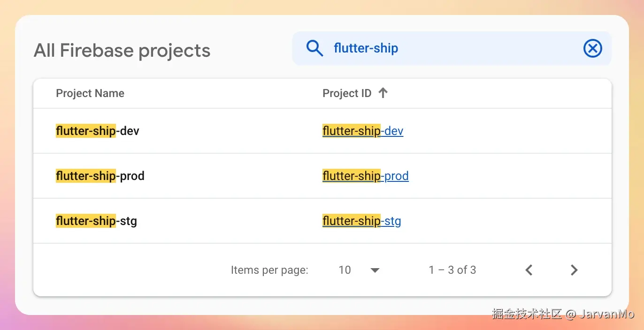The width and height of the screenshot is (644, 330).
Task: Go to the next page chevron
Action: (x=574, y=270)
